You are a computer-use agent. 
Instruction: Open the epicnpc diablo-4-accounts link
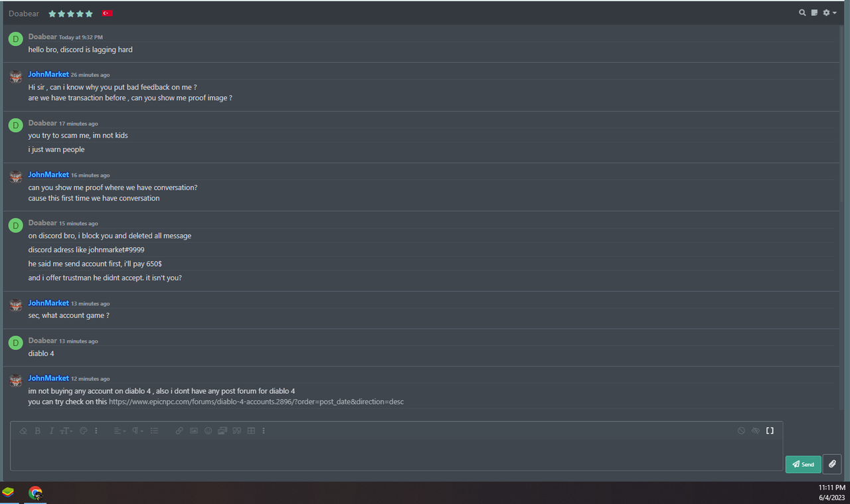(256, 402)
